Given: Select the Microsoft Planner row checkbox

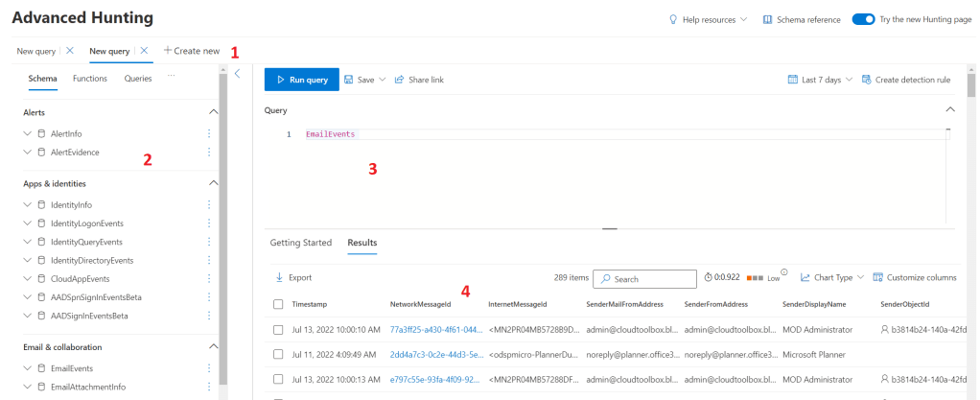Looking at the screenshot, I should (x=278, y=354).
